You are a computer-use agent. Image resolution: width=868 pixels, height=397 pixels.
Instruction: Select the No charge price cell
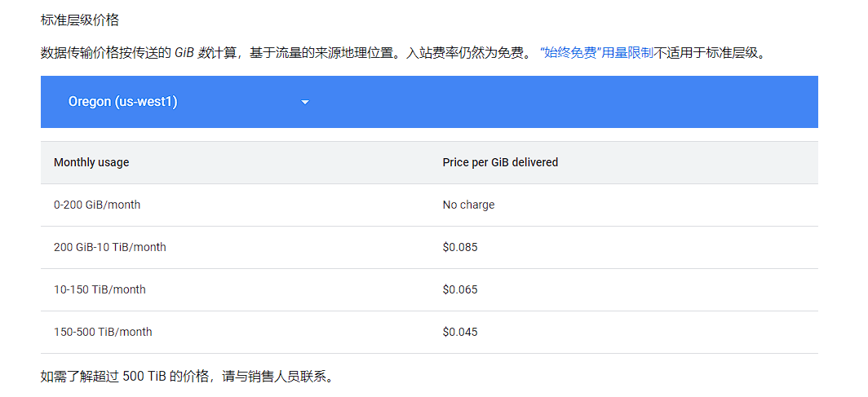click(x=468, y=205)
